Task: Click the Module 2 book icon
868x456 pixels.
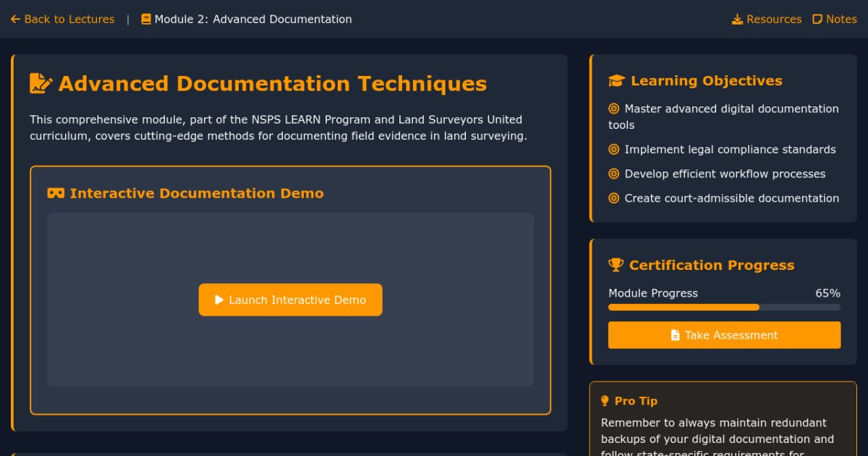Action: (x=146, y=20)
